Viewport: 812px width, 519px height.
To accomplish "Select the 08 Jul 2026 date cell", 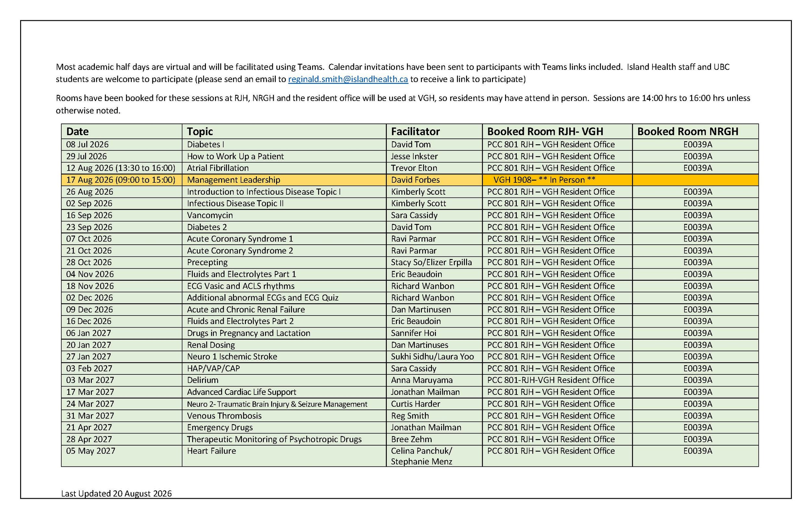I will 121,144.
